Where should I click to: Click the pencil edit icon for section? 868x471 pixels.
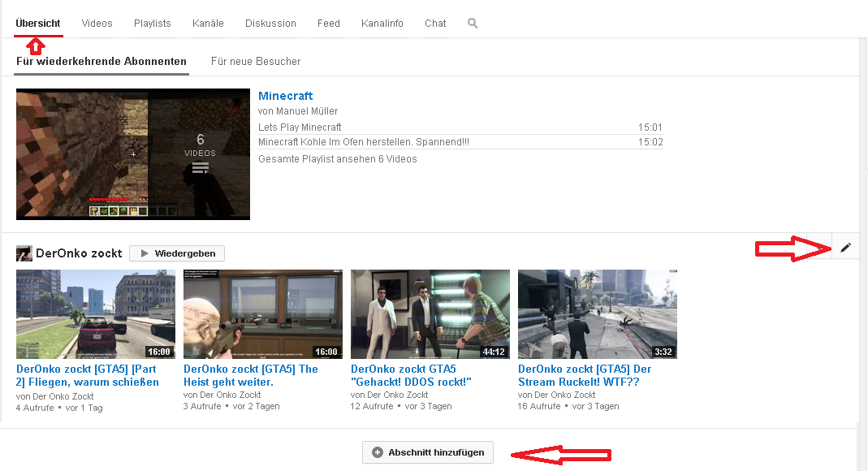(845, 248)
